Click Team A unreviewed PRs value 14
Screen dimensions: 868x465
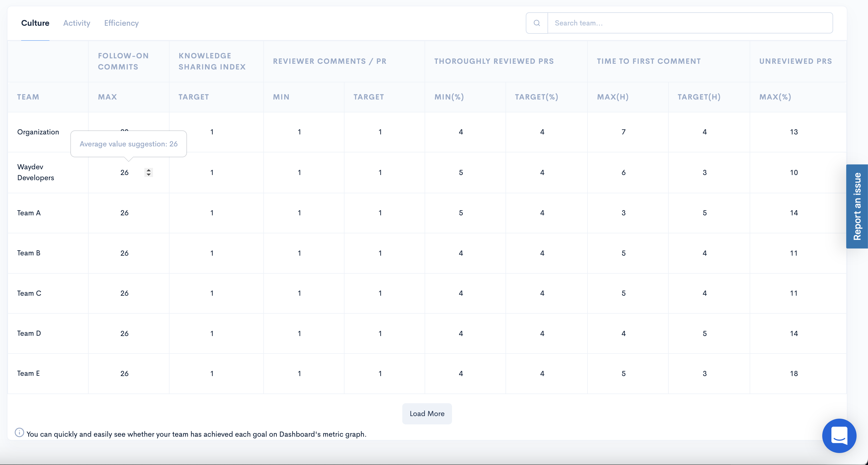coord(794,213)
